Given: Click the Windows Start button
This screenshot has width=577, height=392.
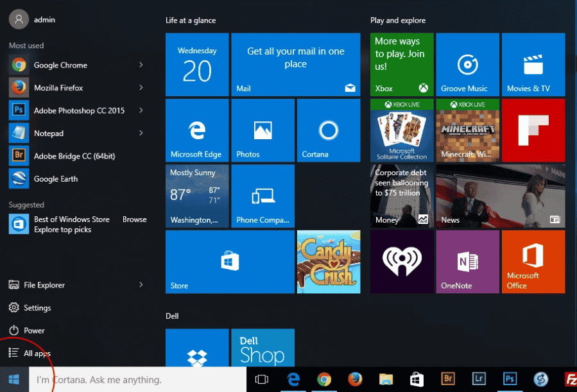Looking at the screenshot, I should click(x=14, y=380).
